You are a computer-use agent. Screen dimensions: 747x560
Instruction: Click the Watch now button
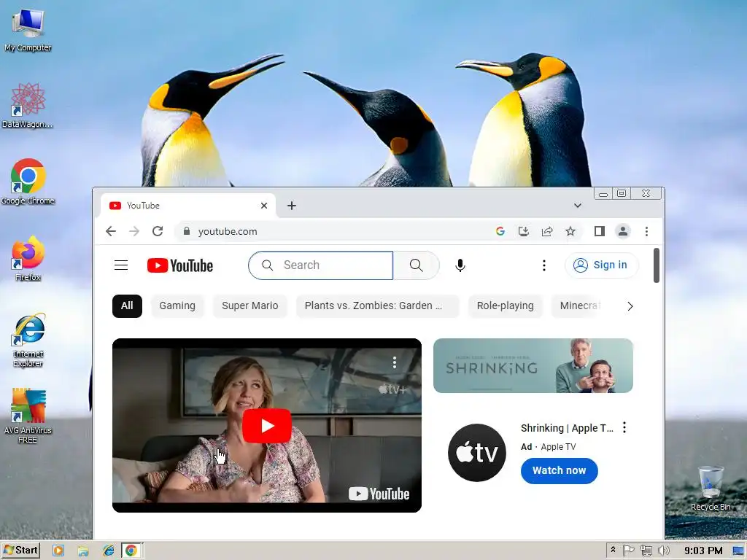click(559, 470)
